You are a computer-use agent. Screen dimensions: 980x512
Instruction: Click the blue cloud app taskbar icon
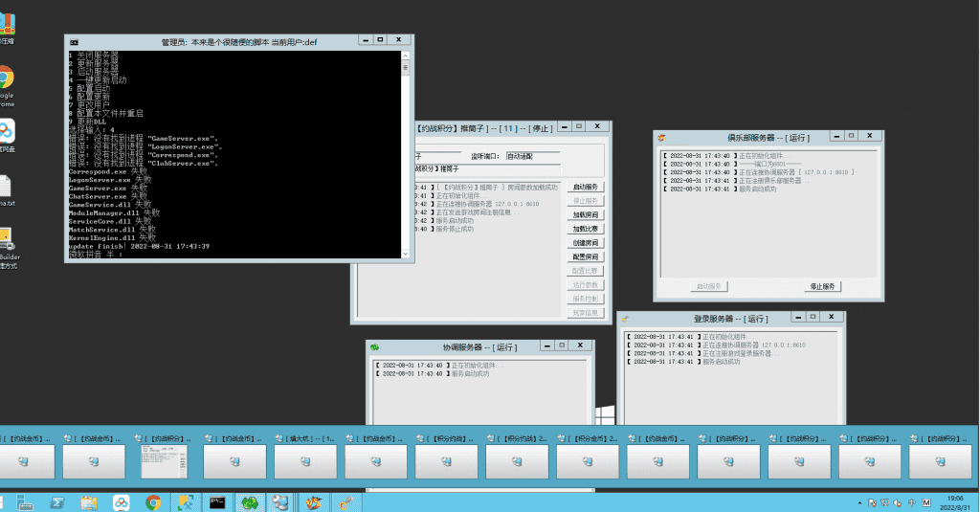tap(122, 502)
